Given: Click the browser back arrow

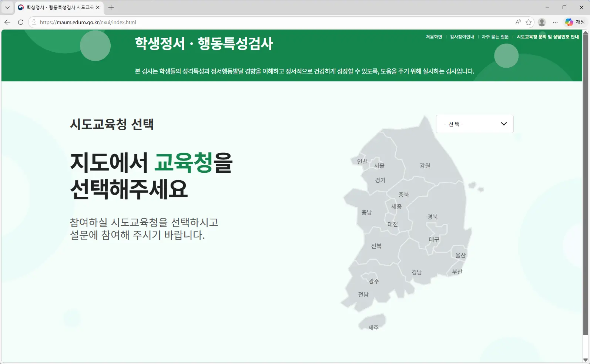Looking at the screenshot, I should (7, 22).
